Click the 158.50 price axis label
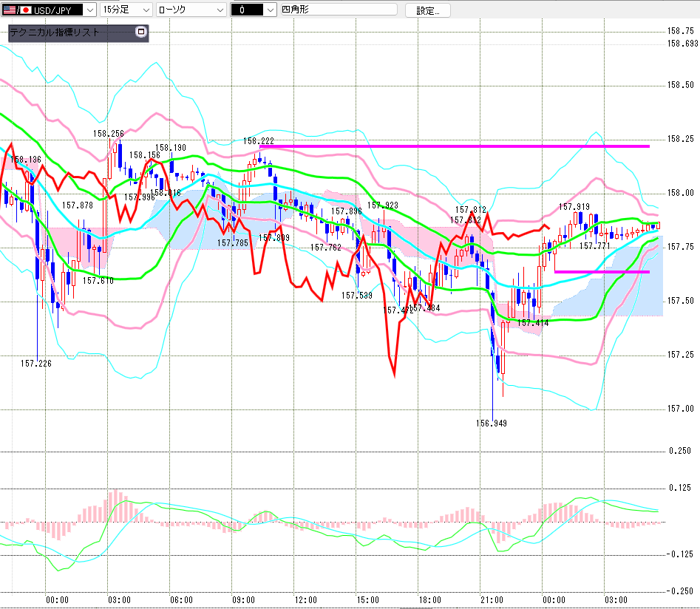This screenshot has height=609, width=700. click(x=681, y=85)
